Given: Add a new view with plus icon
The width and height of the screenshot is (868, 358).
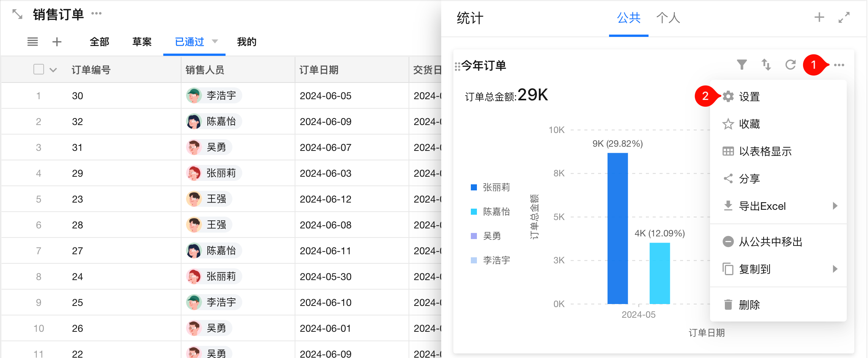Looking at the screenshot, I should click(x=57, y=42).
